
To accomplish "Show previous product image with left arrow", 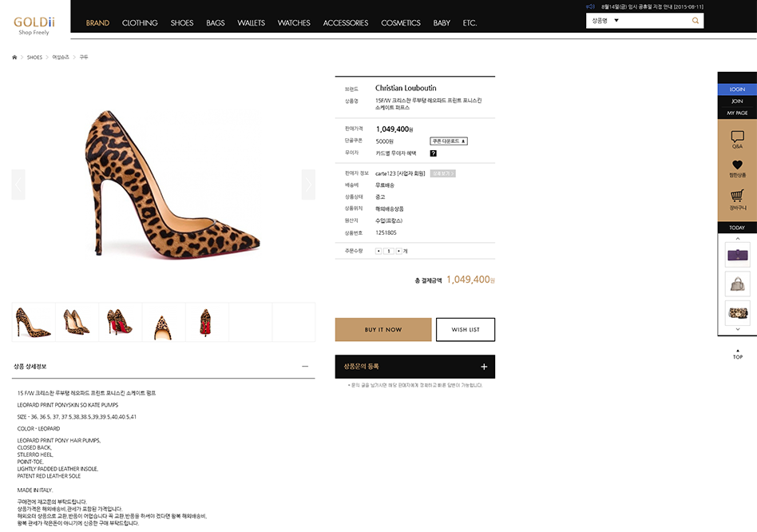I will pyautogui.click(x=18, y=185).
